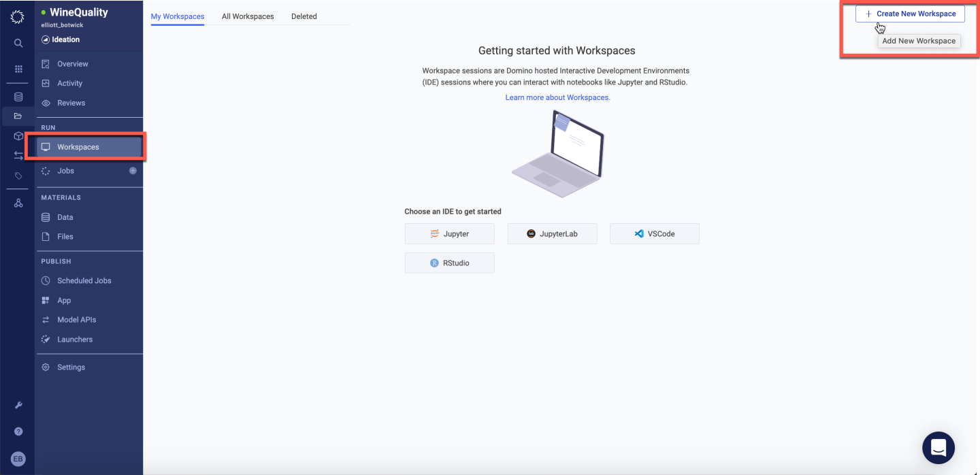Open the Learn more about Workspaces link
This screenshot has width=980, height=475.
pos(557,97)
